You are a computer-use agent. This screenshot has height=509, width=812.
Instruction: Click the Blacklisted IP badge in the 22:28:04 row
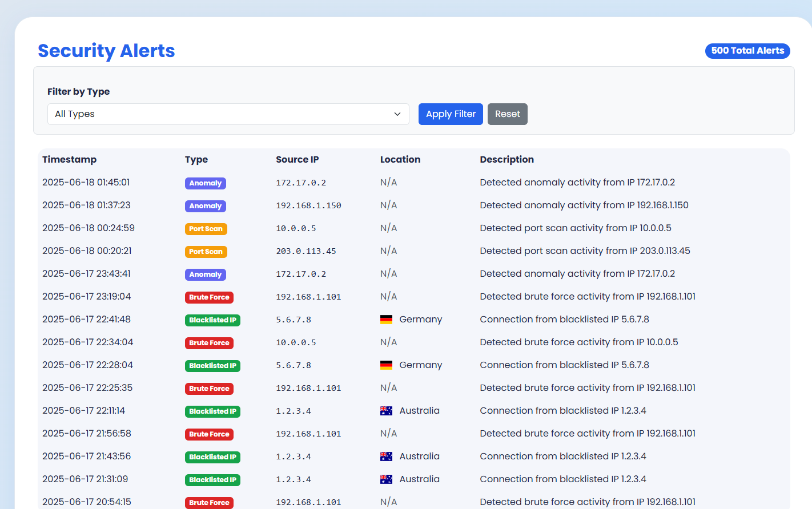tap(212, 366)
